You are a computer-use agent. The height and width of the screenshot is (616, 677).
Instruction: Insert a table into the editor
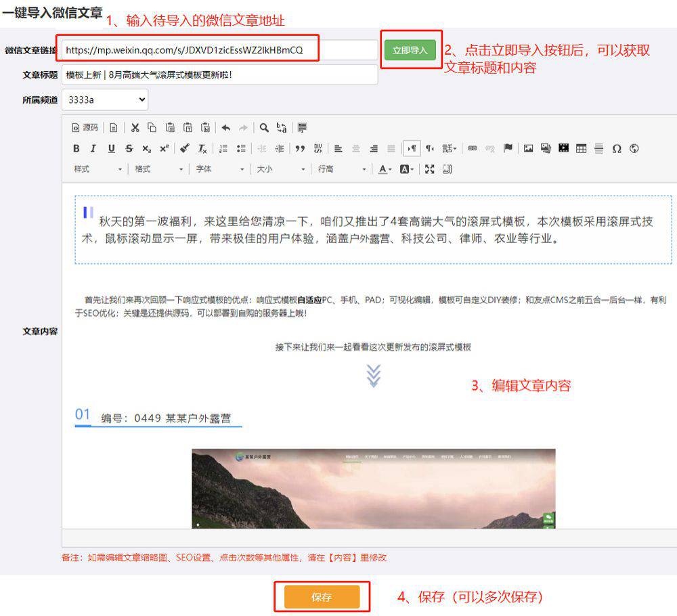[581, 148]
